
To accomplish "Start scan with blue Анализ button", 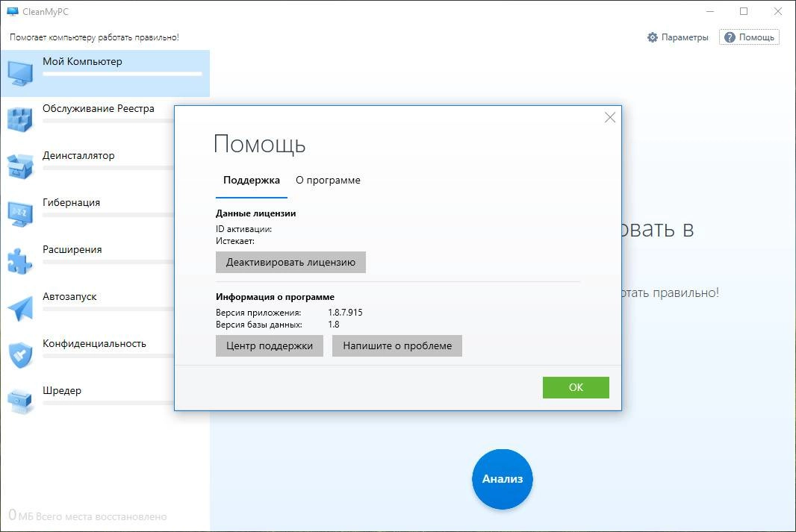I will point(502,479).
